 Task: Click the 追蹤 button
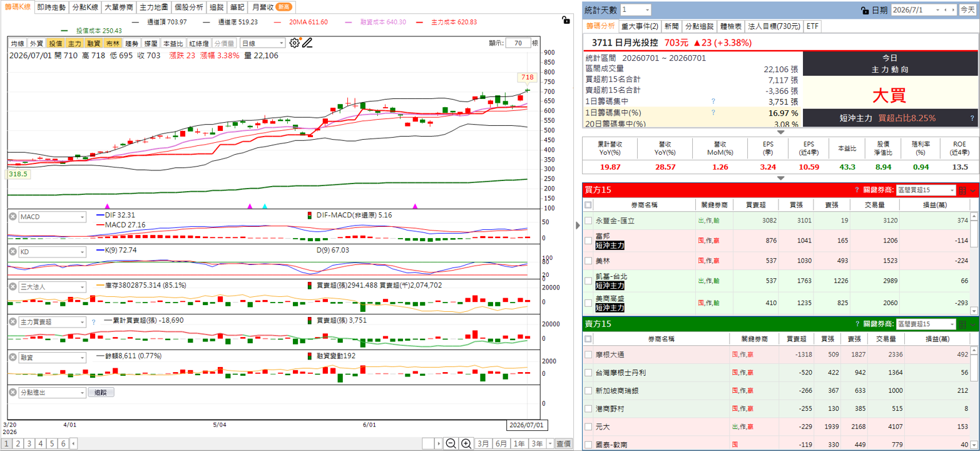point(101,393)
